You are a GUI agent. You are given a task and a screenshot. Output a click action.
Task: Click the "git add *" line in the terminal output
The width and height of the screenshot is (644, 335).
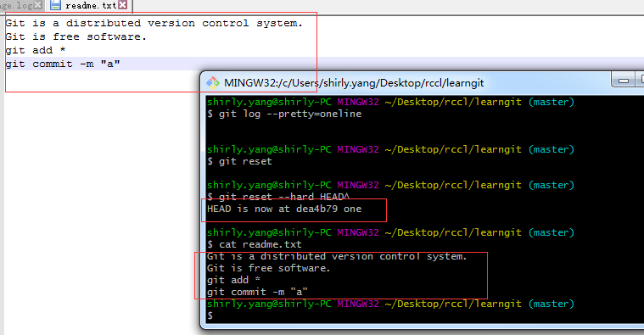pos(233,280)
